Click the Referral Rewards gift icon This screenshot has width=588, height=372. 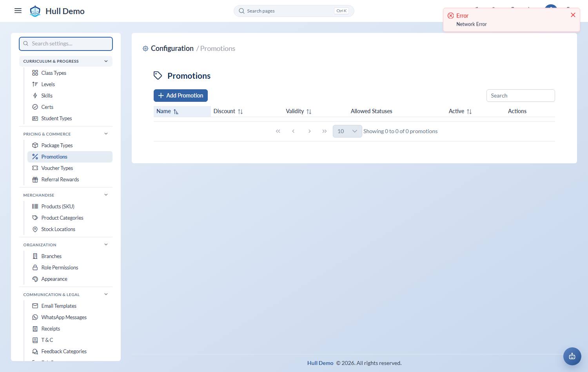35,179
